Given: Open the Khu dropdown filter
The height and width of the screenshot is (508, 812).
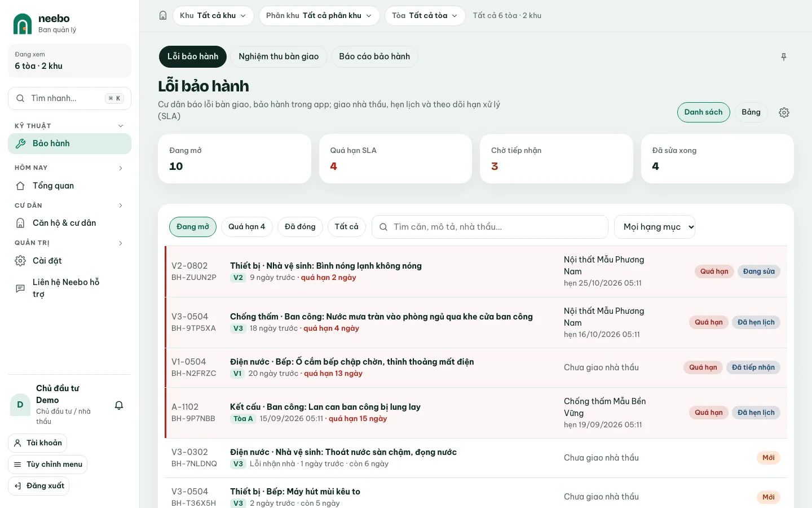Looking at the screenshot, I should tap(213, 16).
